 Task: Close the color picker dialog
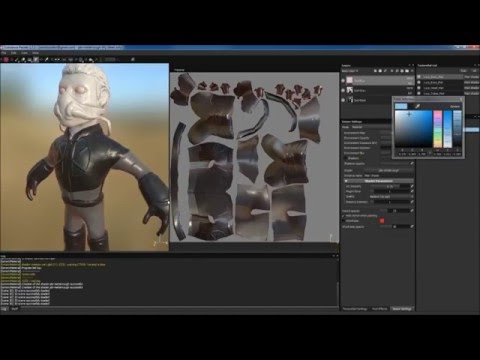click(461, 99)
